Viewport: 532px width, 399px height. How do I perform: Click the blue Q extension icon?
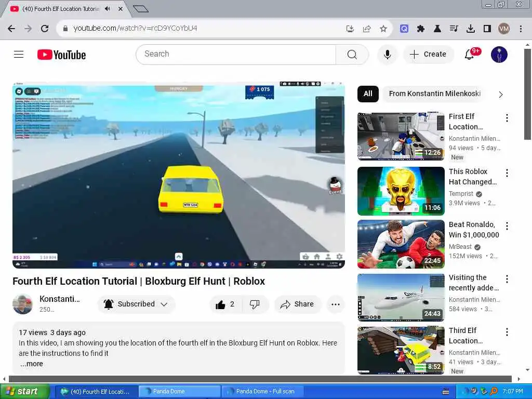click(x=404, y=29)
